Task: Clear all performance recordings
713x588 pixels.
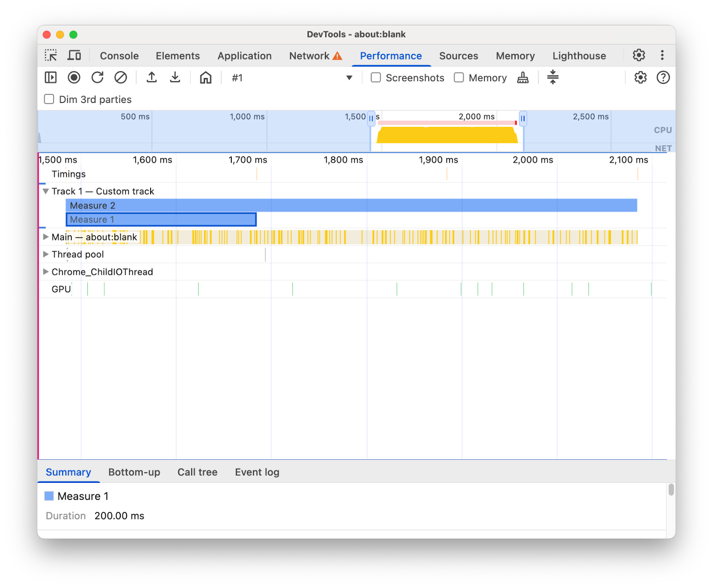Action: 120,77
